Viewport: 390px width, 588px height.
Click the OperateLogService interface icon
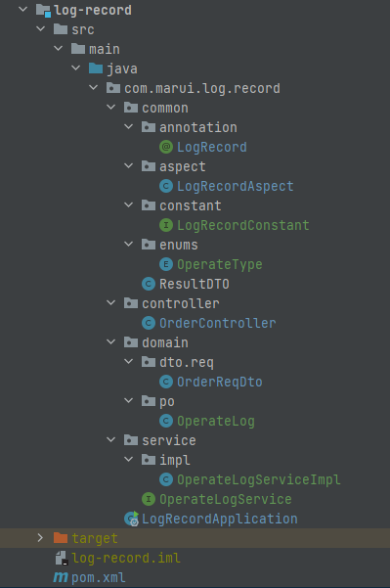point(149,499)
